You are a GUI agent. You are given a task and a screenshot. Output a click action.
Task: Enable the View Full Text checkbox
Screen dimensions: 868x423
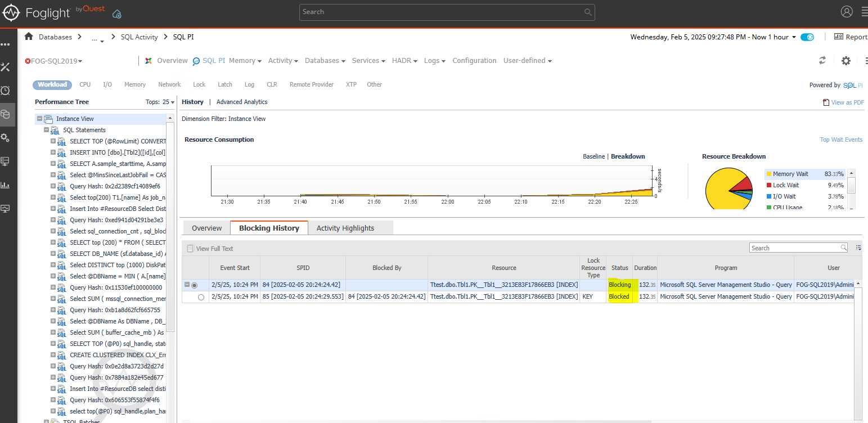190,248
